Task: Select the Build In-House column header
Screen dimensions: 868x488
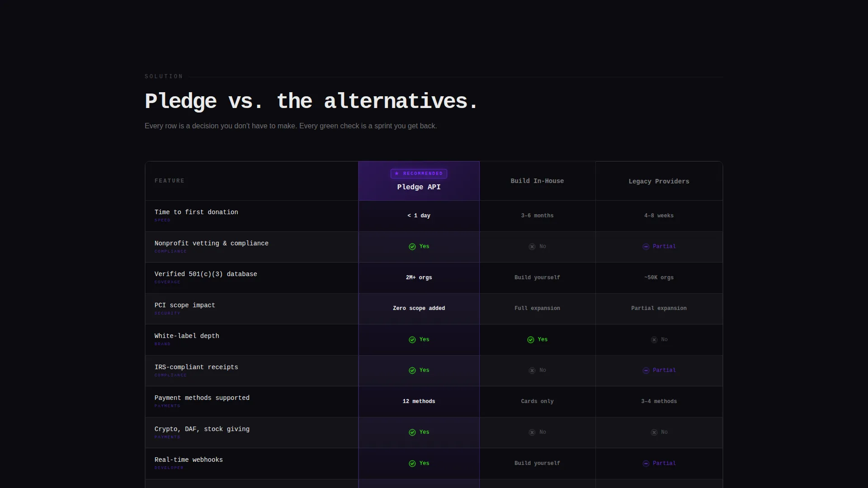Action: click(537, 181)
